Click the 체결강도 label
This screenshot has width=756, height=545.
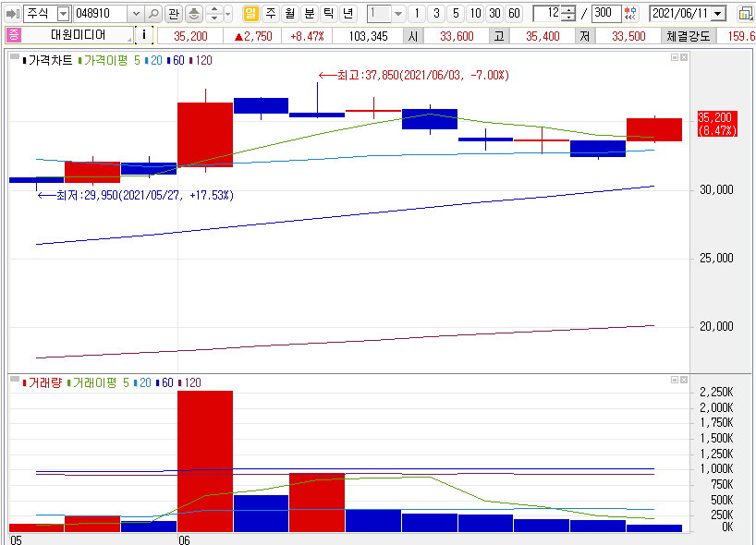tap(688, 36)
